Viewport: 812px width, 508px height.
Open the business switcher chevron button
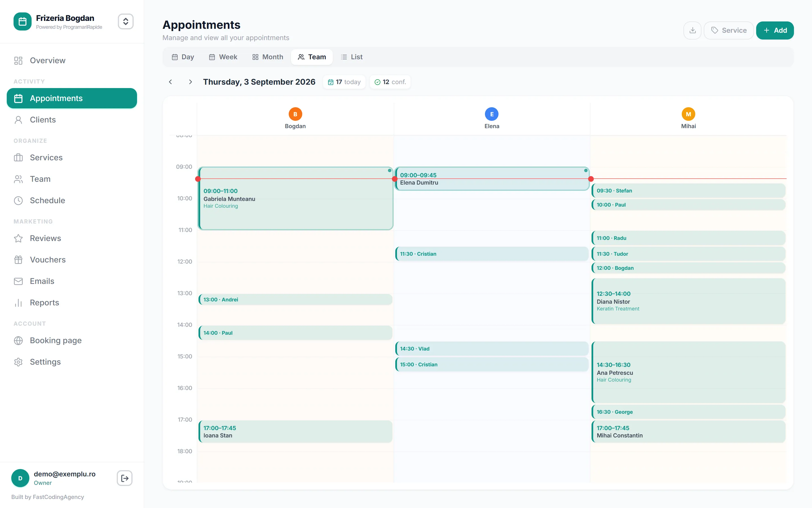pos(125,21)
